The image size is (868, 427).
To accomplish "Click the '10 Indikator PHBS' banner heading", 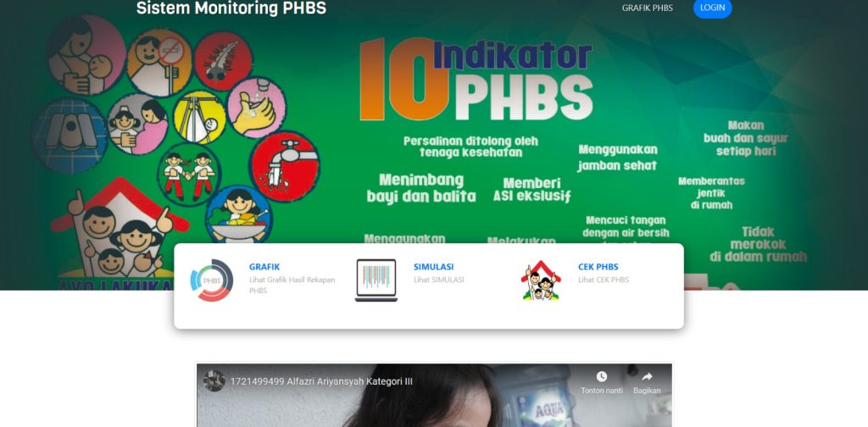I will 476,79.
